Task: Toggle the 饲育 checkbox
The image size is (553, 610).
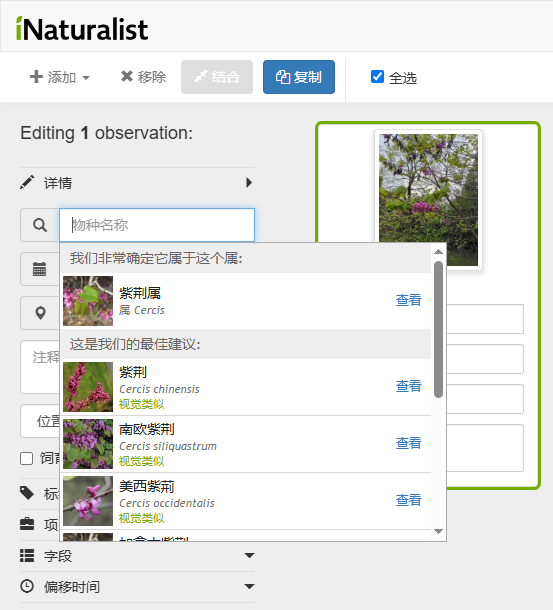Action: click(26, 459)
